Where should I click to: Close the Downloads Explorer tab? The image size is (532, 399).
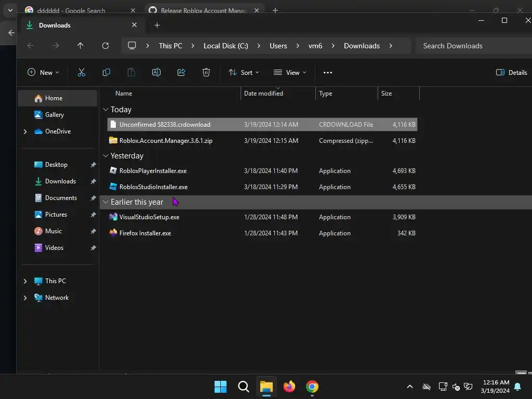pos(135,25)
